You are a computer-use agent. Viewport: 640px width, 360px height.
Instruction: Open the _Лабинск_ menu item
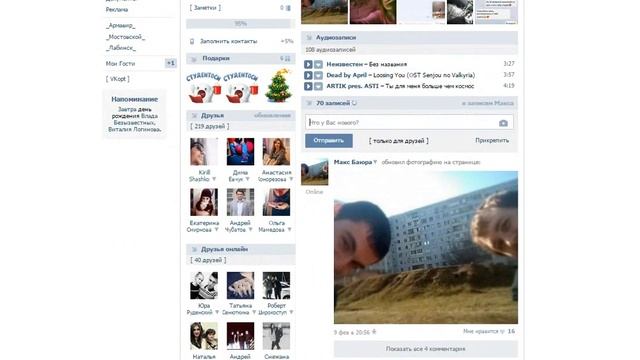pyautogui.click(x=121, y=48)
